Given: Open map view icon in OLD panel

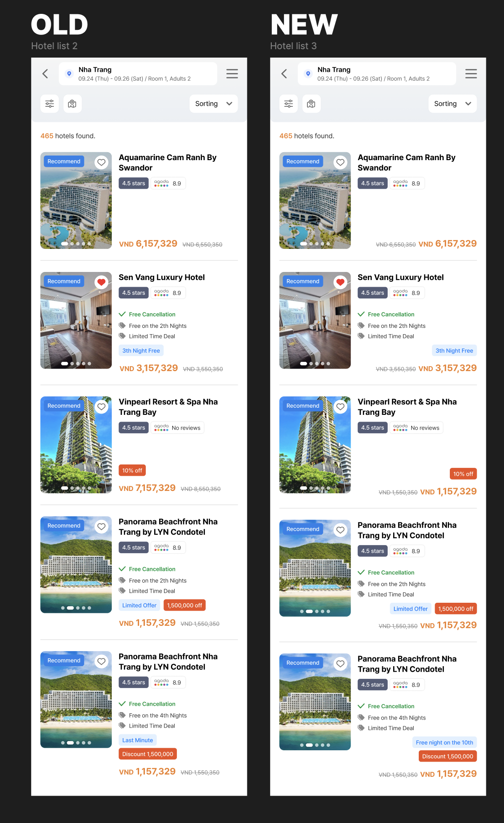Looking at the screenshot, I should (72, 104).
